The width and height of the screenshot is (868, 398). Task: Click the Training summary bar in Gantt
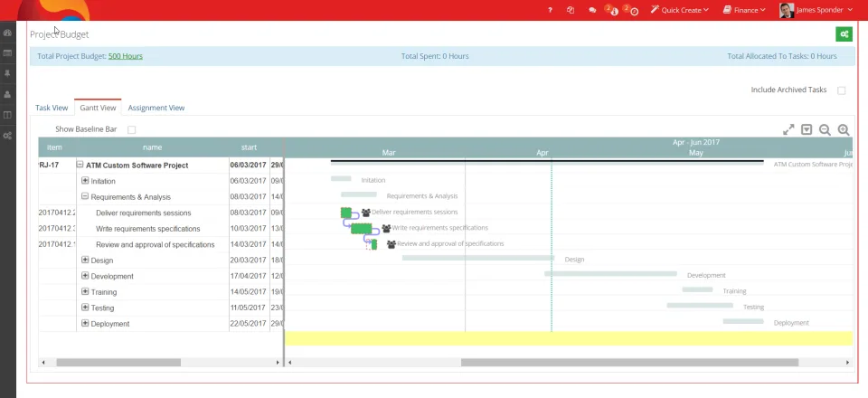point(697,289)
